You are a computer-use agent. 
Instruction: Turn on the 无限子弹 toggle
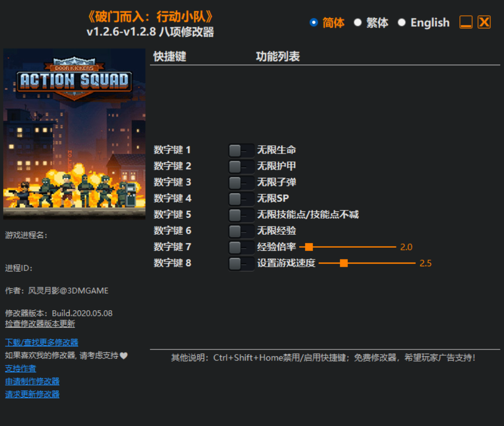pos(241,182)
